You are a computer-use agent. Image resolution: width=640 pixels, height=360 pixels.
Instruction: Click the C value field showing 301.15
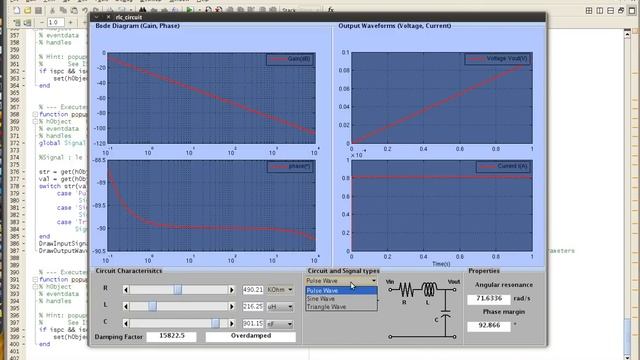click(x=253, y=323)
